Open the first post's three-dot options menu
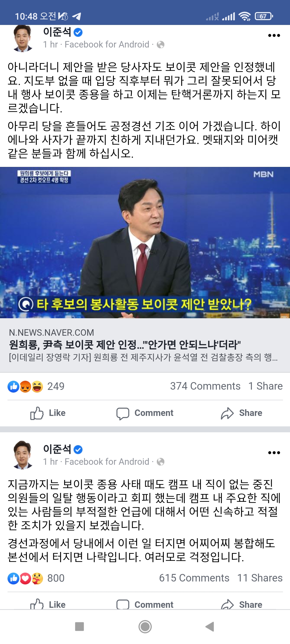290x644 pixels. [274, 35]
